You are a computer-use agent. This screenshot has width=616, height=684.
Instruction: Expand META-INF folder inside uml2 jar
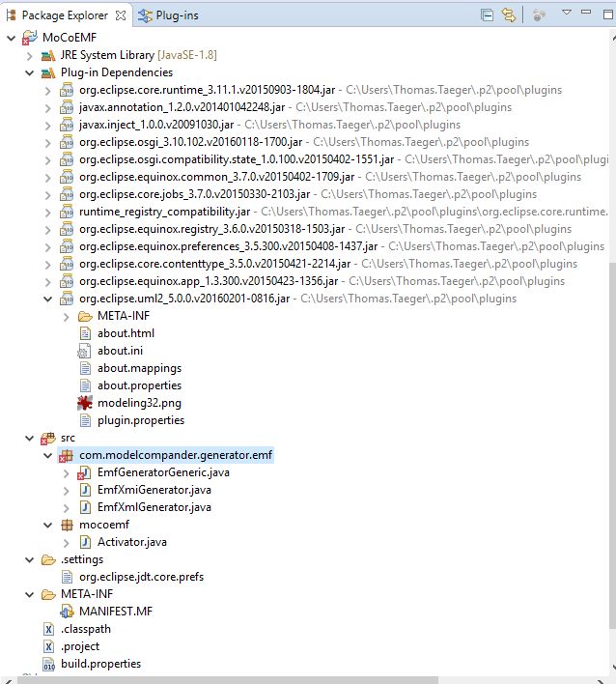point(67,317)
